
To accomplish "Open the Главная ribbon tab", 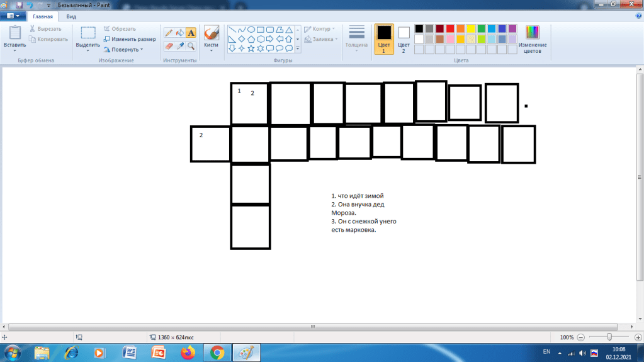I will pyautogui.click(x=43, y=17).
